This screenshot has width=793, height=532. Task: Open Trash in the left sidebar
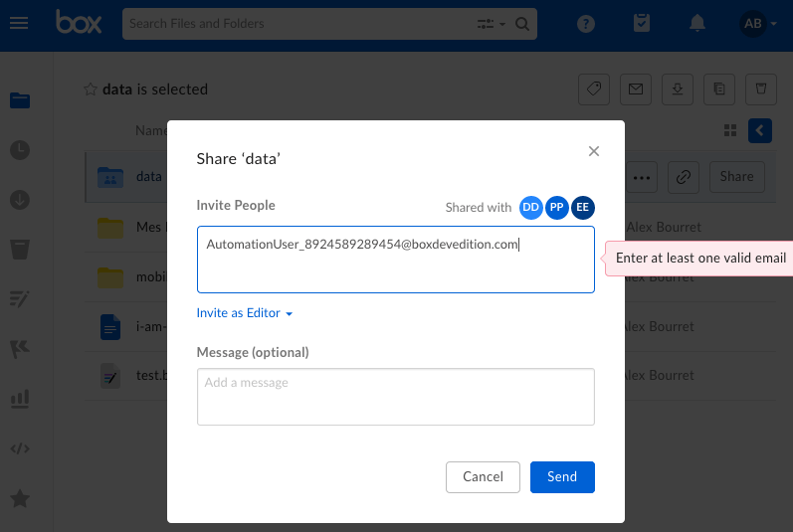click(20, 248)
